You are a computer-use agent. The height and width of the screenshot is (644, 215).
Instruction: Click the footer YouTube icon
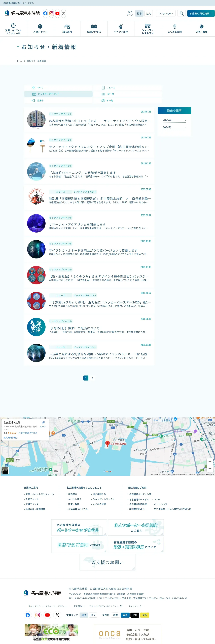pyautogui.click(x=47, y=615)
